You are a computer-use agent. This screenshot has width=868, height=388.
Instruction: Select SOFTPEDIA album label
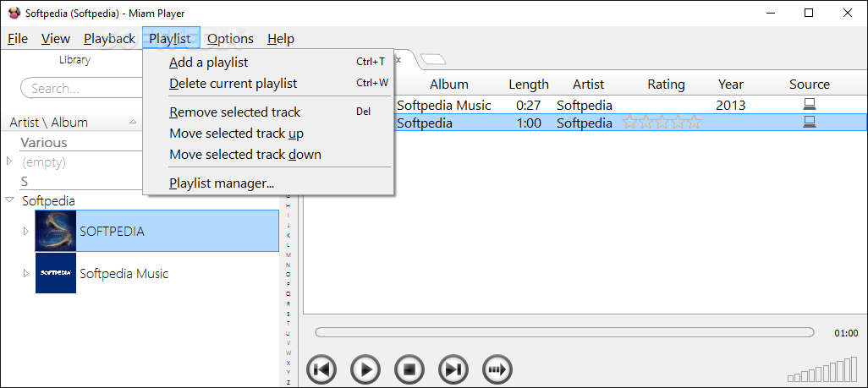(x=112, y=231)
